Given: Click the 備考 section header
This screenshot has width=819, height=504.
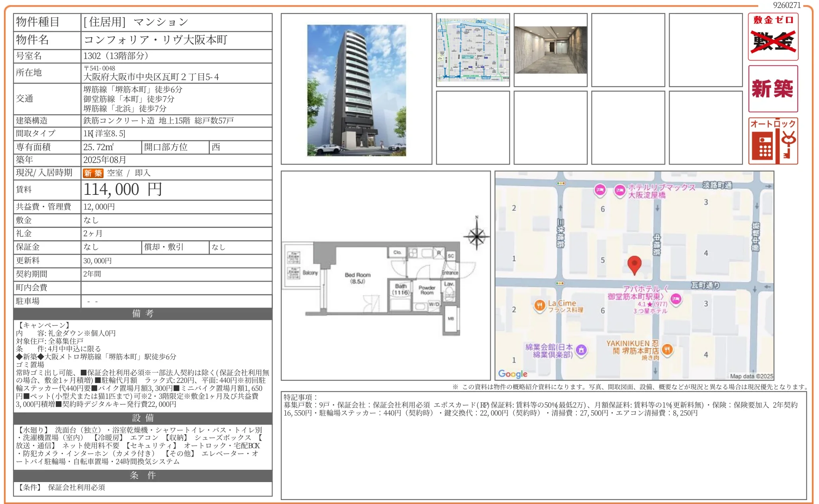Looking at the screenshot, I should 143,314.
